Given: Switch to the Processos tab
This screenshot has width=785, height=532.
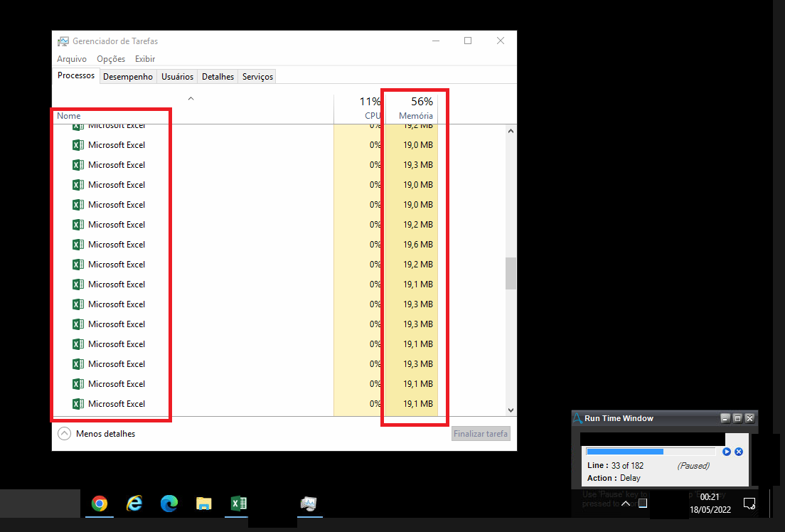Looking at the screenshot, I should tap(76, 75).
